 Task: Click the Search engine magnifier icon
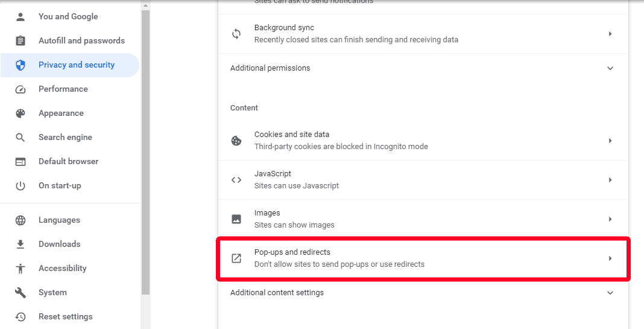21,138
